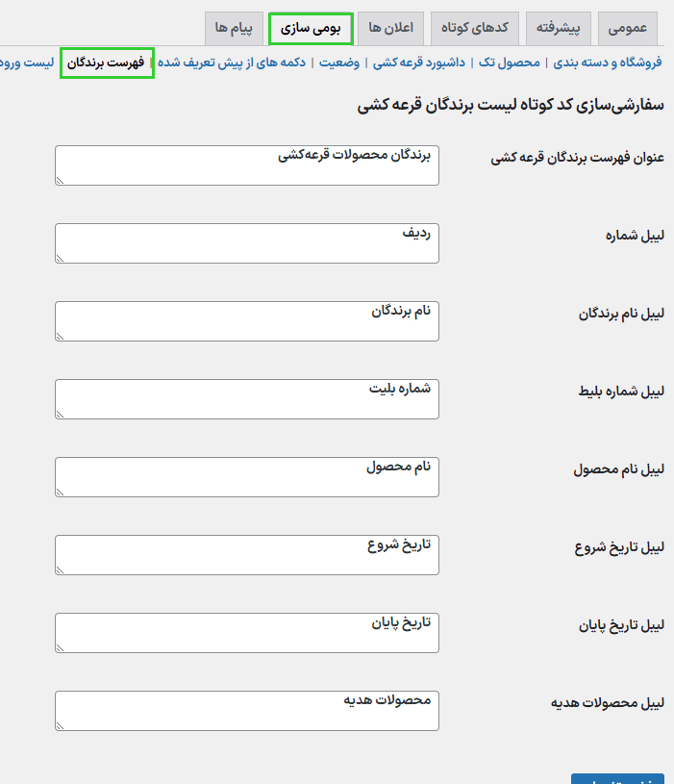
Task: Click the بومی سازی tab
Action: click(311, 29)
